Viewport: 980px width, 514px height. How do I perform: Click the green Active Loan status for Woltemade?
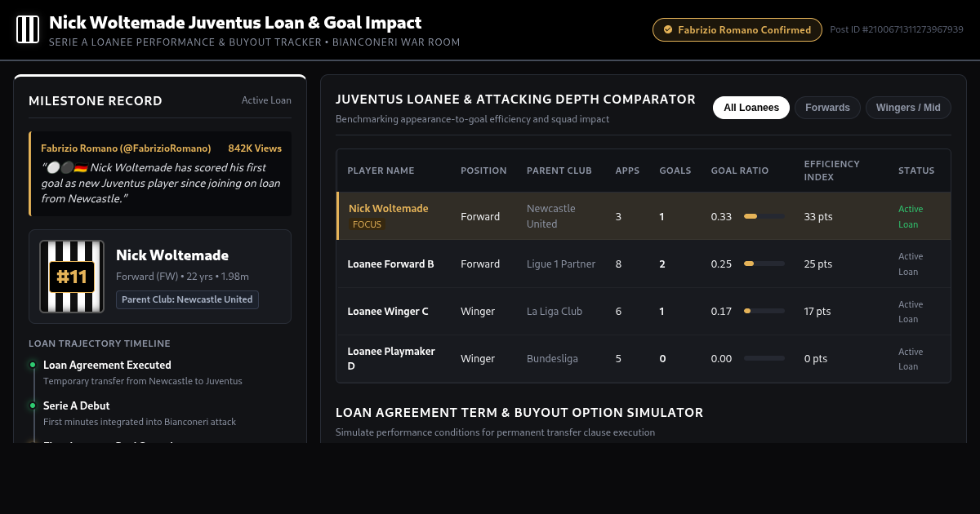[x=911, y=216]
